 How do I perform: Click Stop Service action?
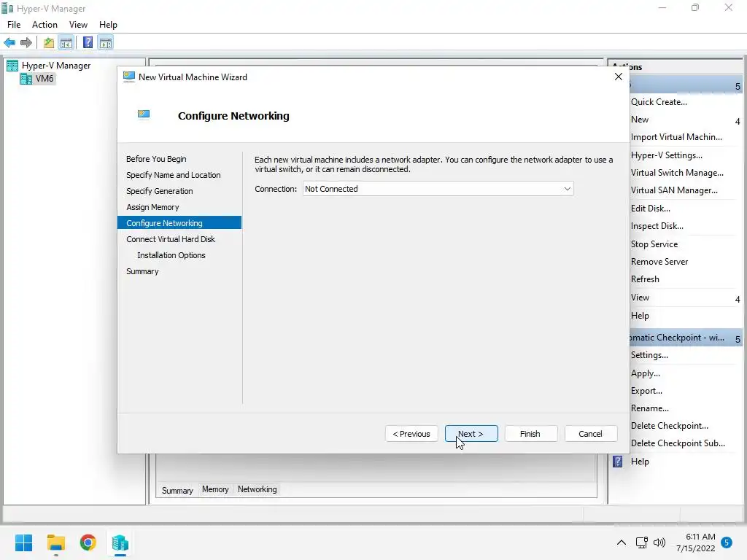coord(654,244)
